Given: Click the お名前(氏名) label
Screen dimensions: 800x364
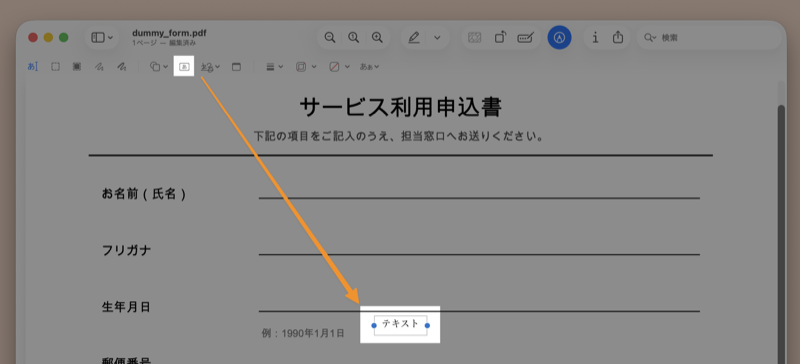Looking at the screenshot, I should tap(144, 194).
